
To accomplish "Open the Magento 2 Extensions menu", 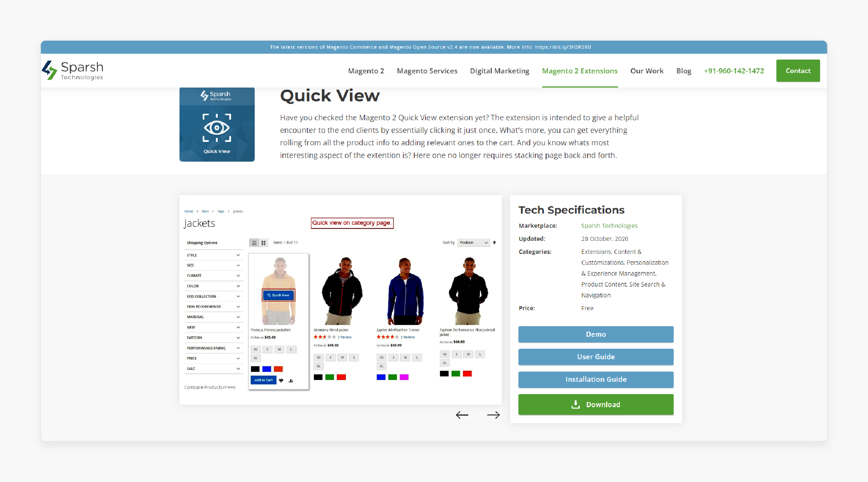I will [580, 71].
